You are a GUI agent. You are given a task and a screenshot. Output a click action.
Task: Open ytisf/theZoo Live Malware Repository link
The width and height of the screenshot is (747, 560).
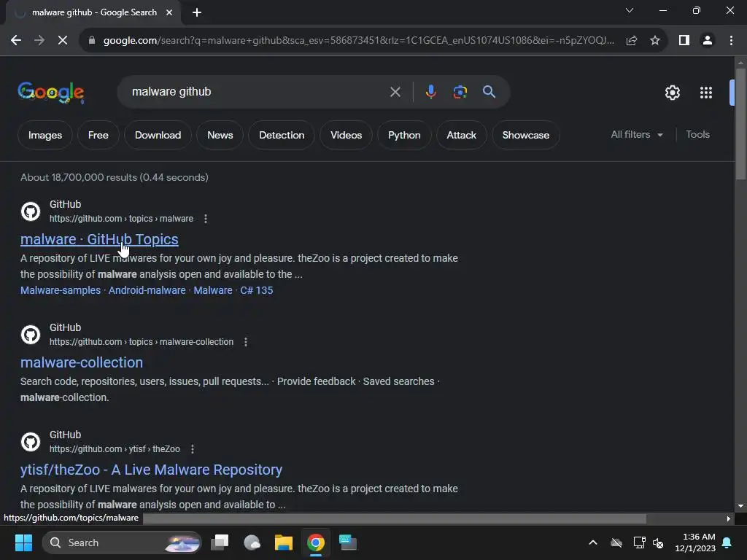coord(152,470)
